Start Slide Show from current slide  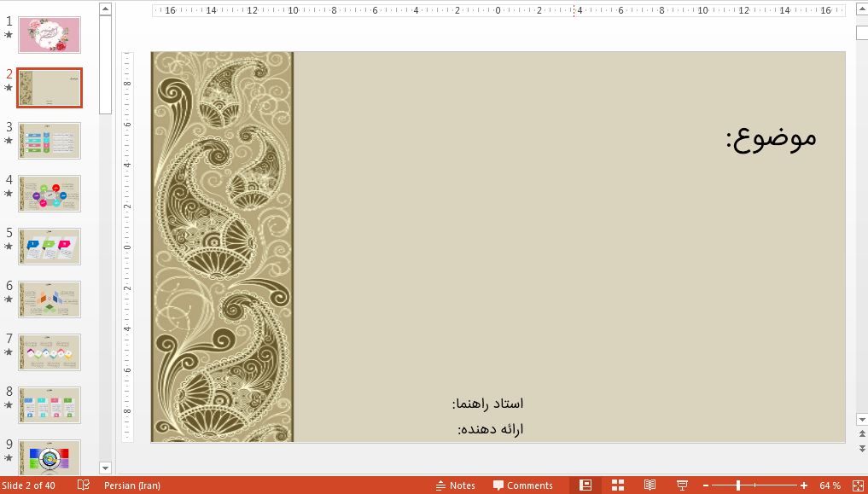pyautogui.click(x=681, y=485)
